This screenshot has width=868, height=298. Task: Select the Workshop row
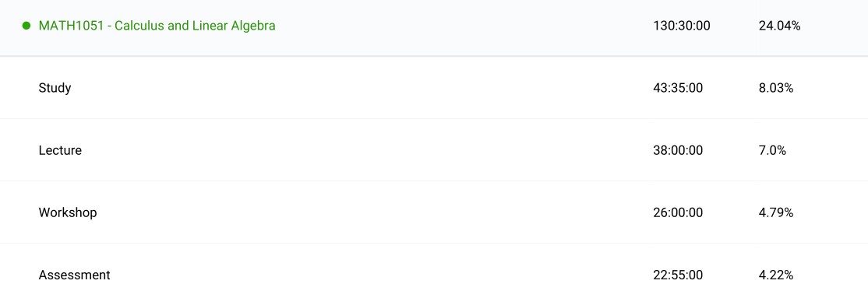click(434, 212)
